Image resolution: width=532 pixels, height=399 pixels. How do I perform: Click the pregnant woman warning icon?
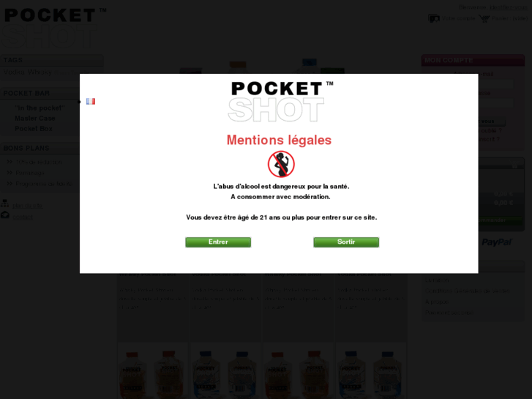coord(281,164)
